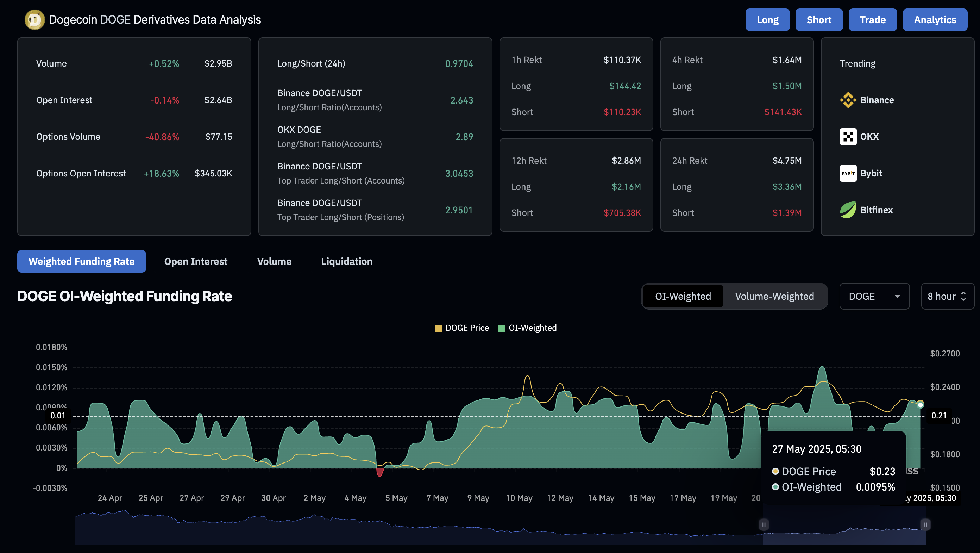Click the left pause handle on the timeline

pos(763,524)
